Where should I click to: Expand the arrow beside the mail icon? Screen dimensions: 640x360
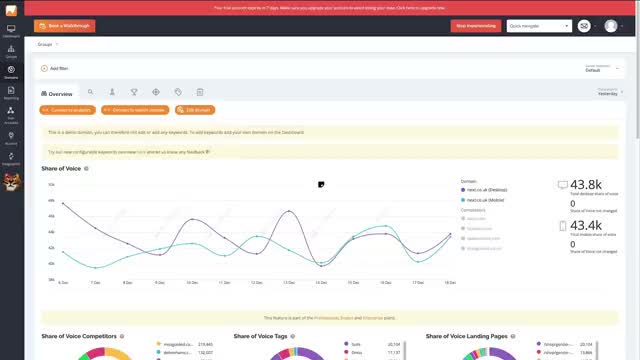point(595,26)
